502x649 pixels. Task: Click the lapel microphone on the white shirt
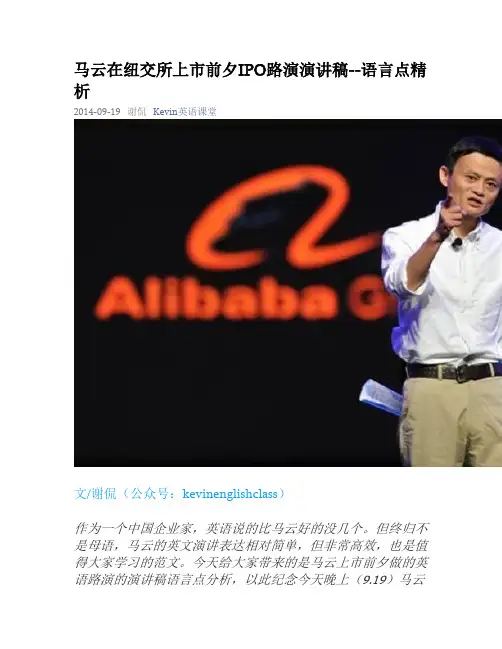coord(456,243)
